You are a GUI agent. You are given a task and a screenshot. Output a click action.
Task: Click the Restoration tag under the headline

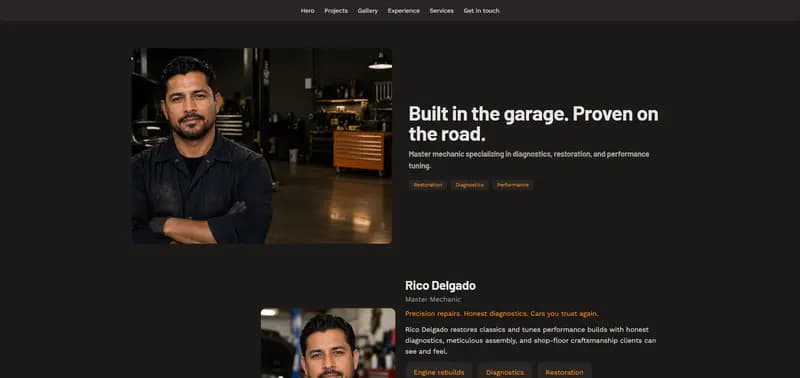[428, 185]
